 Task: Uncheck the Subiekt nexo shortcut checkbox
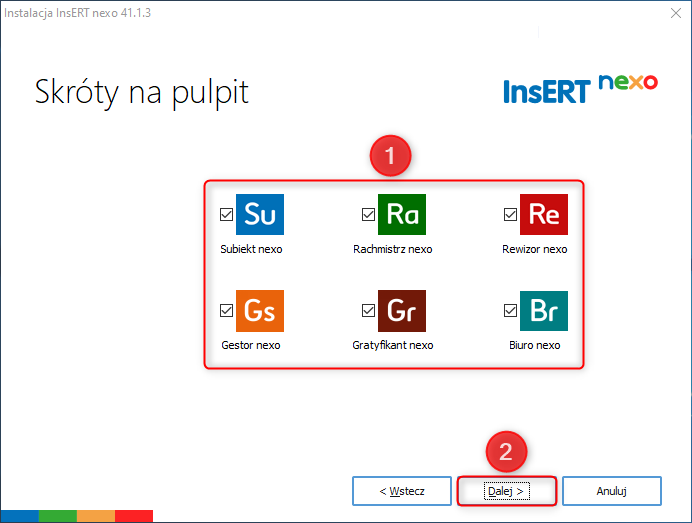point(226,214)
